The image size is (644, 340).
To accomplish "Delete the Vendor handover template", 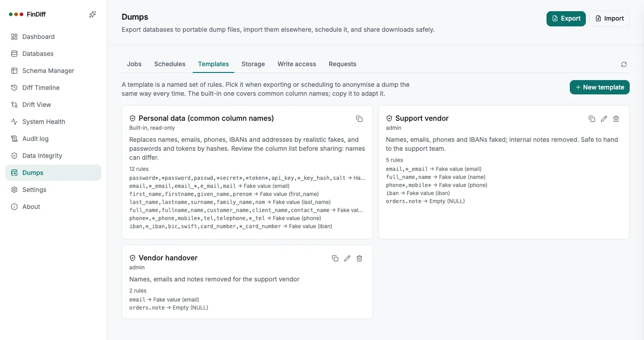I will coord(359,258).
